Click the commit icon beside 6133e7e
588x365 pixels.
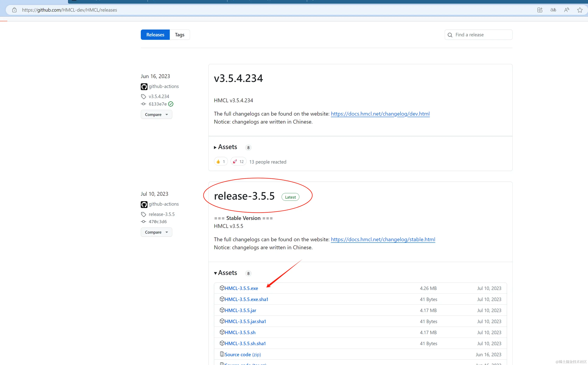pyautogui.click(x=143, y=104)
